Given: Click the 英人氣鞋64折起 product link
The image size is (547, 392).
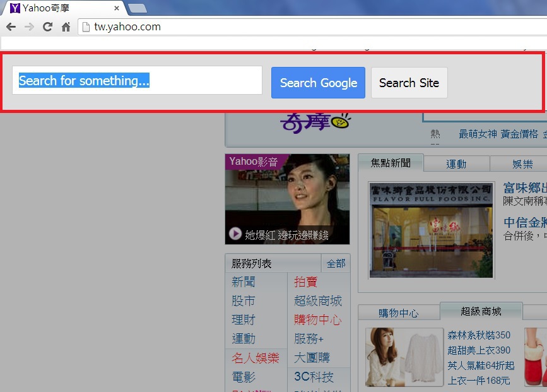Looking at the screenshot, I should click(481, 365).
